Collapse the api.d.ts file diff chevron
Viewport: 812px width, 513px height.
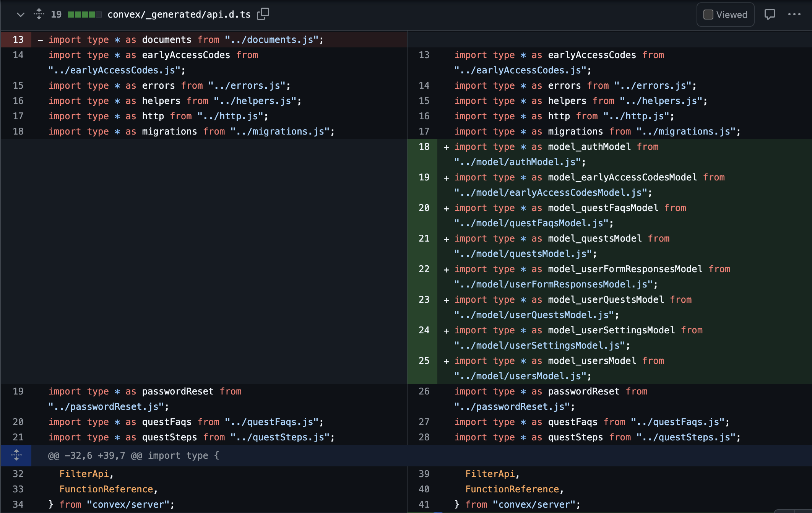coord(21,15)
